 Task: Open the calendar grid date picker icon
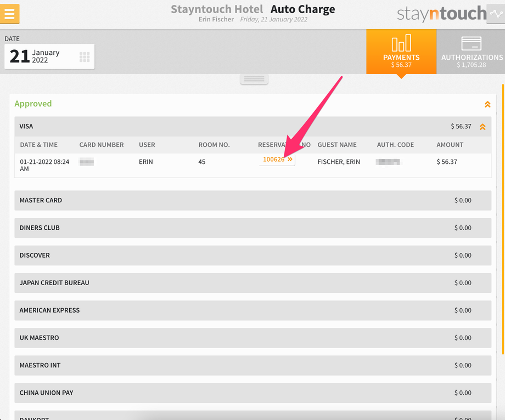pos(85,57)
